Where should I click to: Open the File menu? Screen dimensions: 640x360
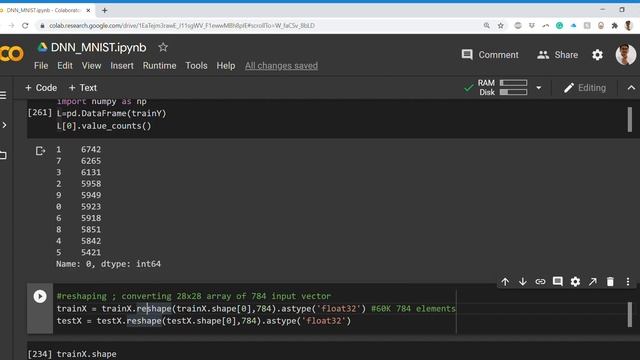pyautogui.click(x=41, y=66)
